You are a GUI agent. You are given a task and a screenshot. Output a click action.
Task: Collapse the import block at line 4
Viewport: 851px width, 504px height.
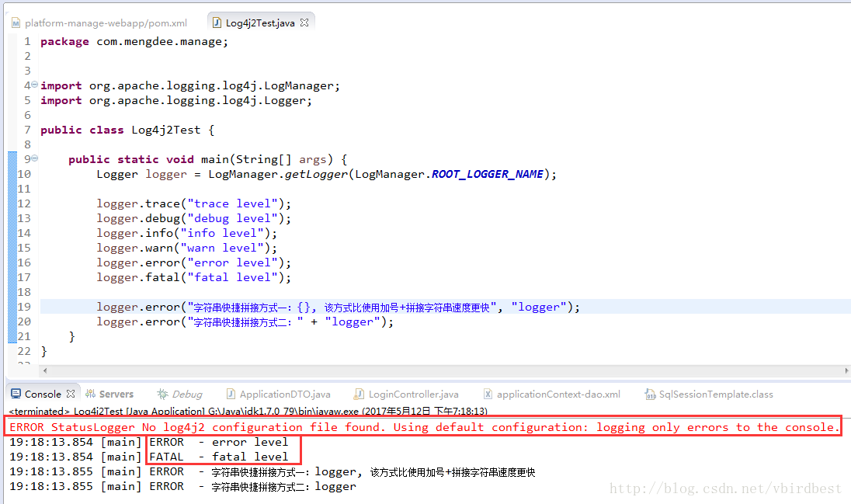[x=35, y=85]
